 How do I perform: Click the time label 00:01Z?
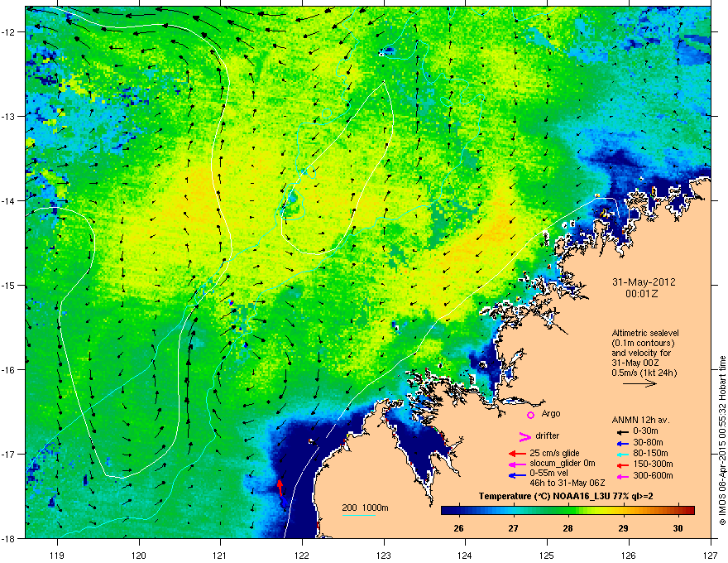coord(642,294)
